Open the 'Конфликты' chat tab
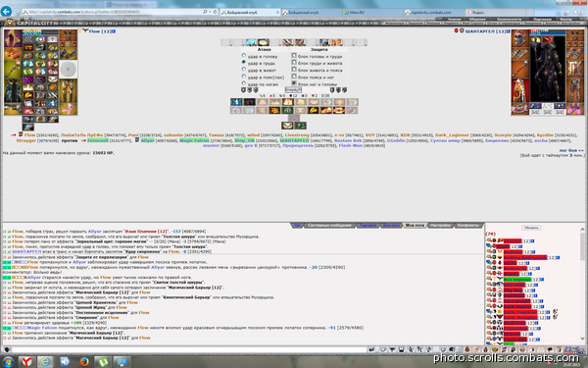Viewport: 588px width, 368px height. (467, 226)
